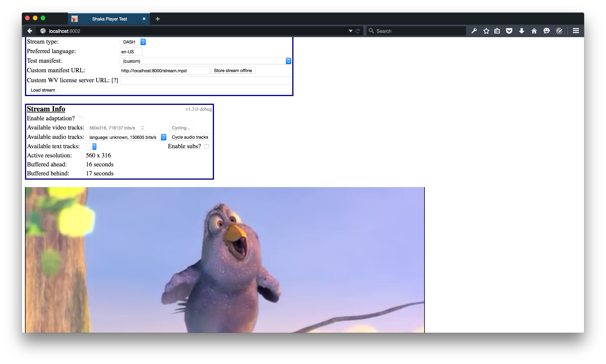
Task: Click the magnifier icon in the search box
Action: coord(371,31)
